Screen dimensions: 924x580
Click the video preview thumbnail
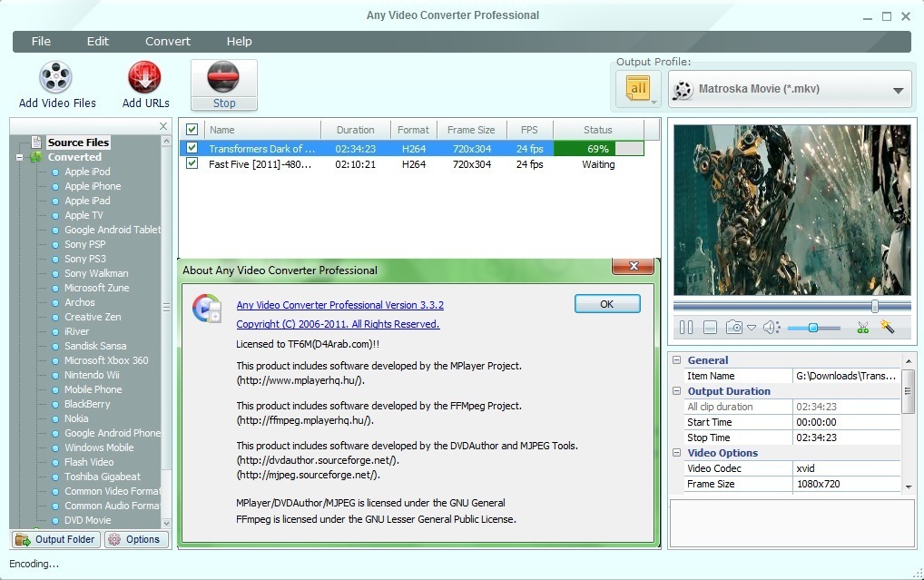pos(792,210)
